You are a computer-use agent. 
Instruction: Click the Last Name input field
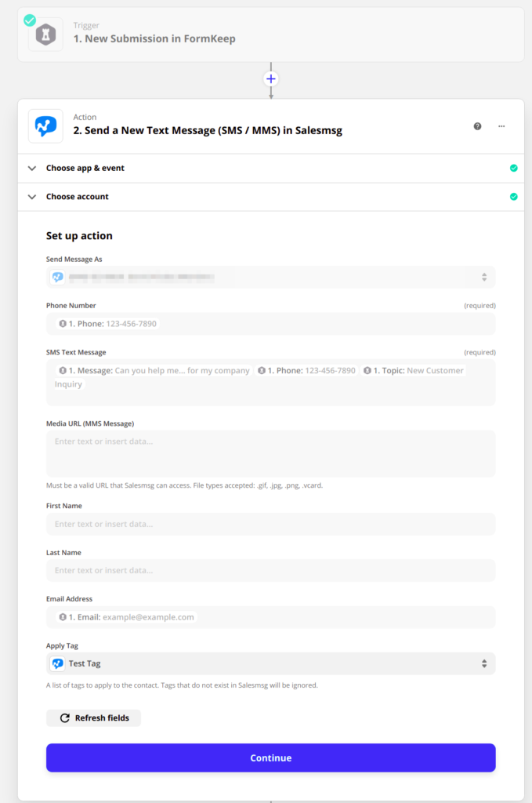(270, 570)
